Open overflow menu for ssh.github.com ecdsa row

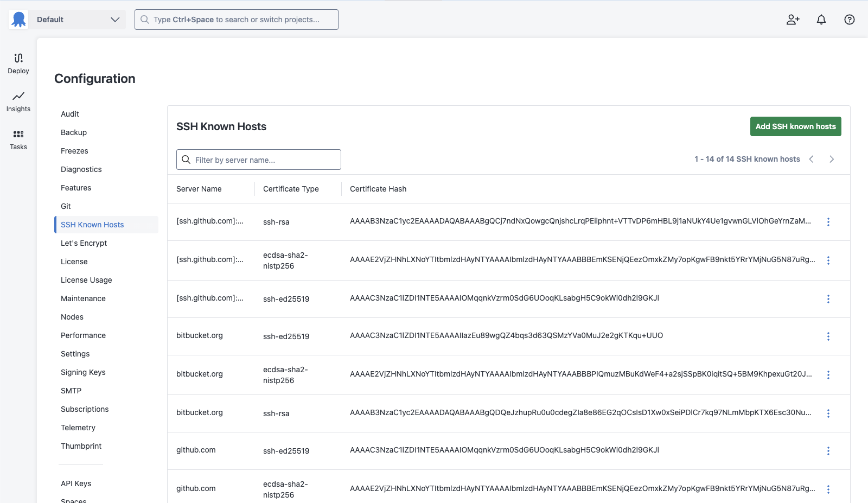(828, 260)
